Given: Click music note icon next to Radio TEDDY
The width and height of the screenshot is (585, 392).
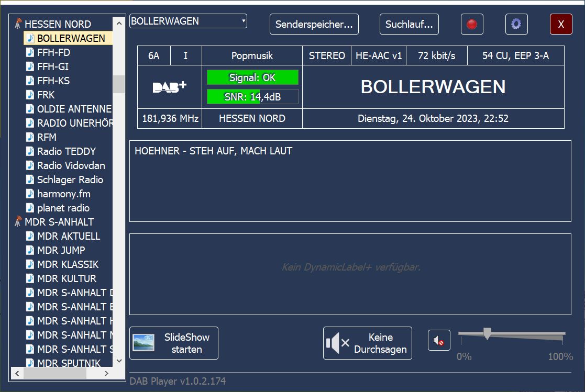Looking at the screenshot, I should (30, 151).
